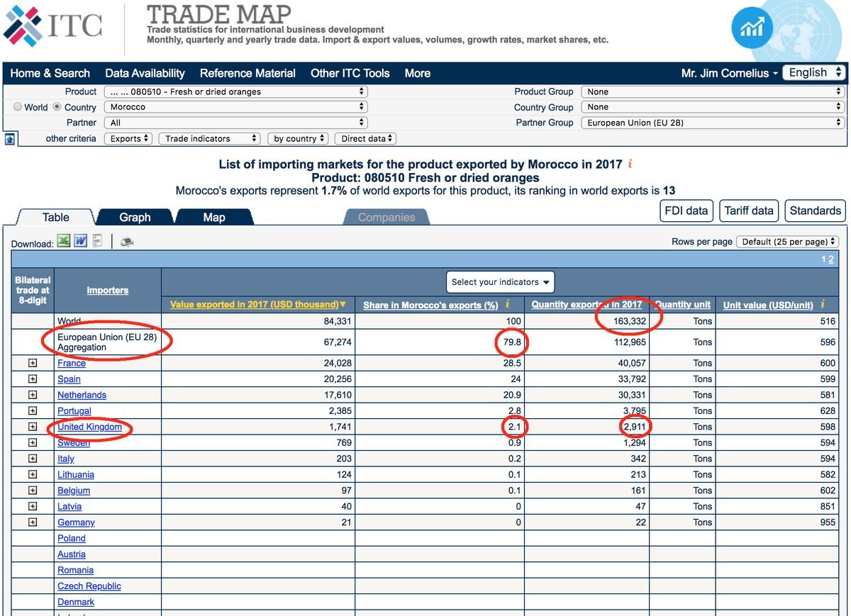The height and width of the screenshot is (616, 851).
Task: Click the Standards button
Action: tap(815, 211)
